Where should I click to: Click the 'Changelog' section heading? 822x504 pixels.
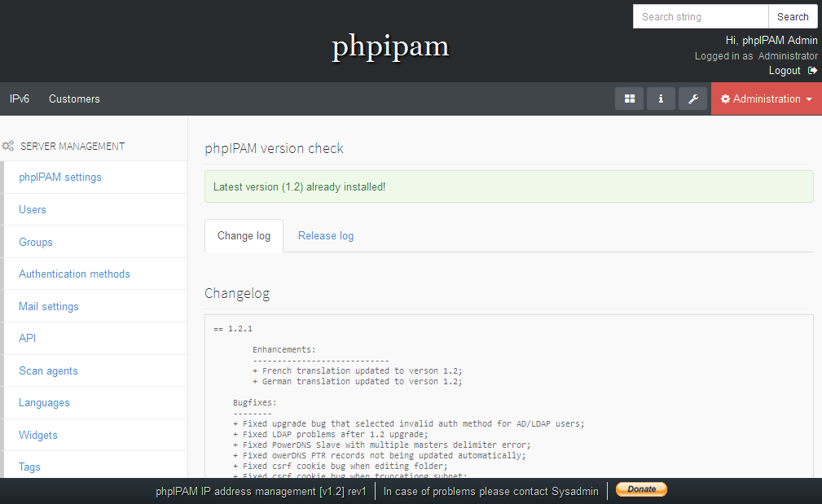(x=237, y=293)
